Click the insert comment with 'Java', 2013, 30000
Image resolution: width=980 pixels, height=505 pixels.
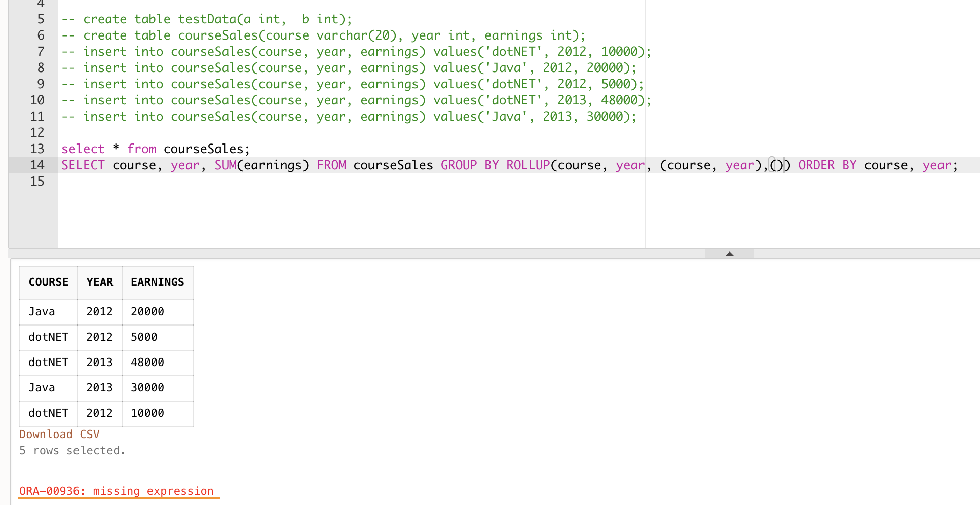[349, 117]
